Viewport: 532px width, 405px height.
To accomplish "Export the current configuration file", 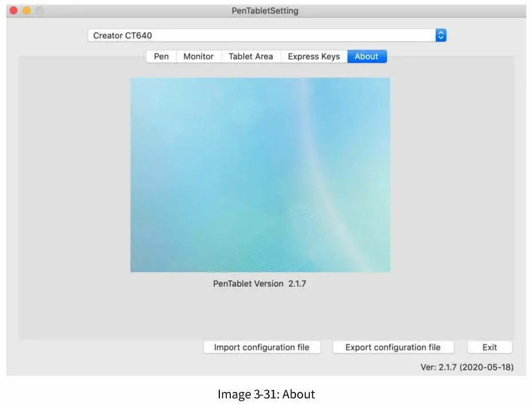I will point(393,347).
